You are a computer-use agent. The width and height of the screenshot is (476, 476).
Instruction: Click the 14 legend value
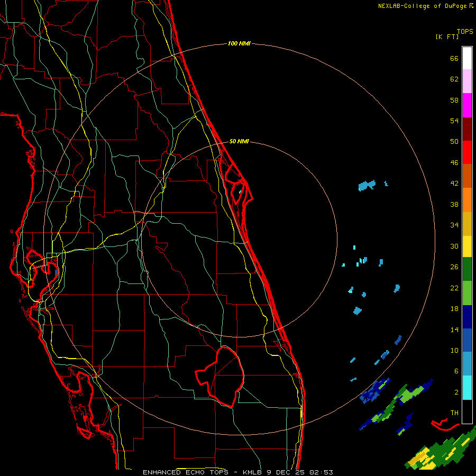tap(454, 329)
